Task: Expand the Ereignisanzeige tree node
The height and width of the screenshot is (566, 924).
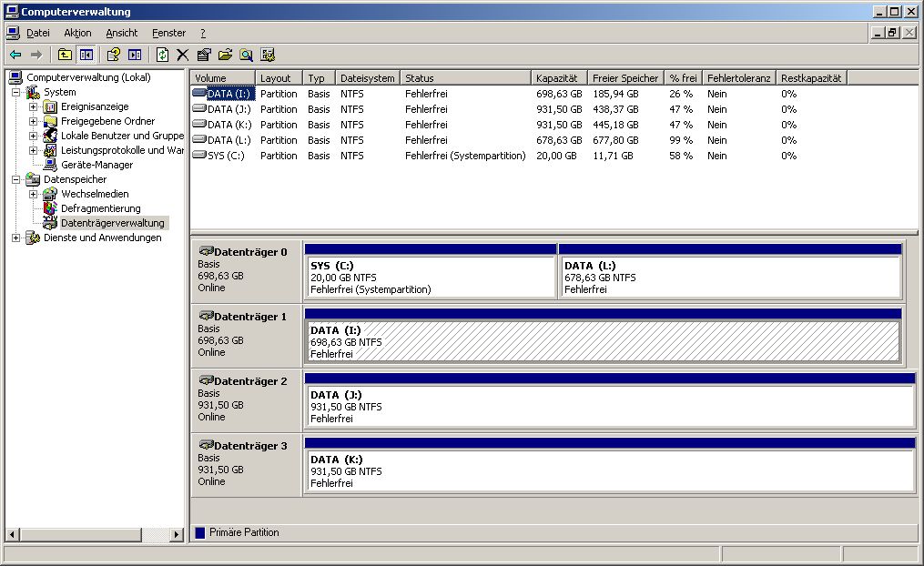Action: click(x=34, y=106)
